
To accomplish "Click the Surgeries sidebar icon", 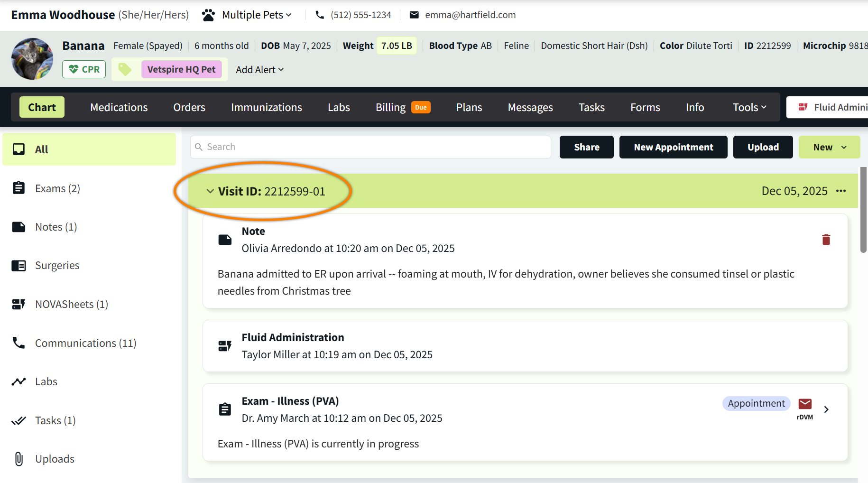I will pos(19,265).
